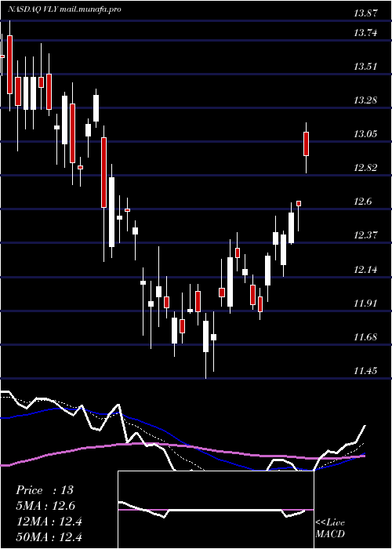Screen dimensions: 392x549
Task: Click the 13.51 price axis label
Action: [365, 67]
